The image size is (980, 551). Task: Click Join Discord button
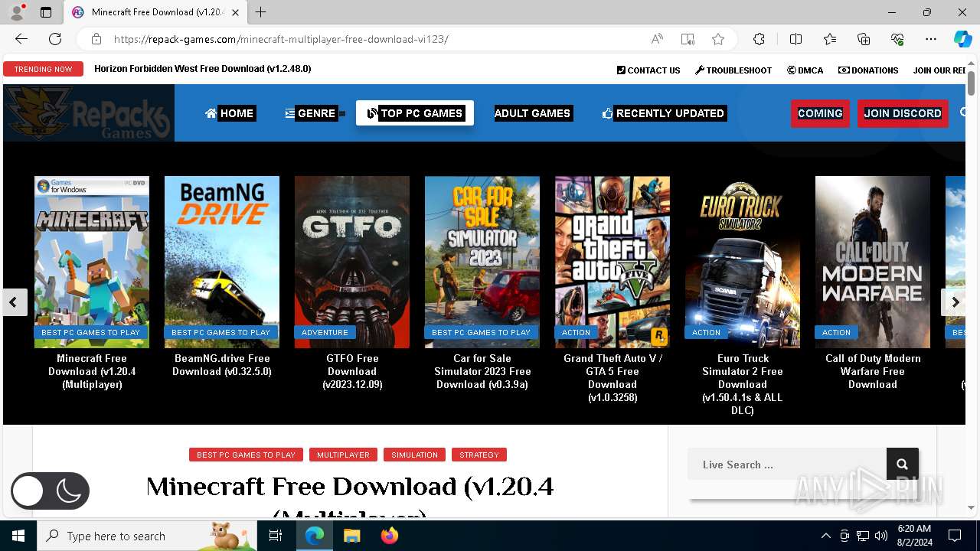[x=903, y=113]
